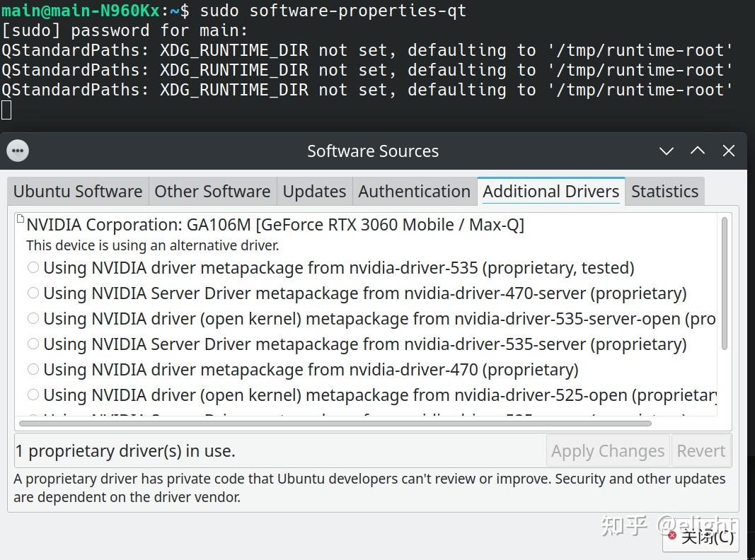Select the nvidia-driver-470 proprietary driver
Screen dimensions: 755x560
pos(33,369)
